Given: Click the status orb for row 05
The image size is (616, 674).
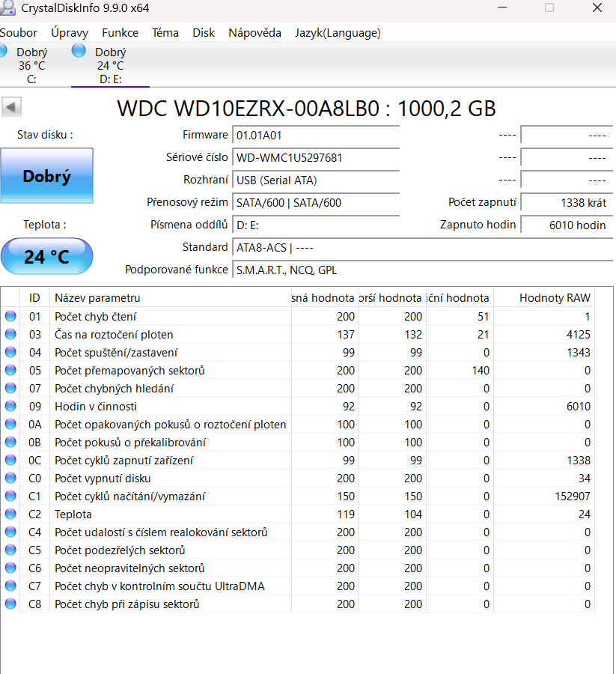Looking at the screenshot, I should point(10,370).
